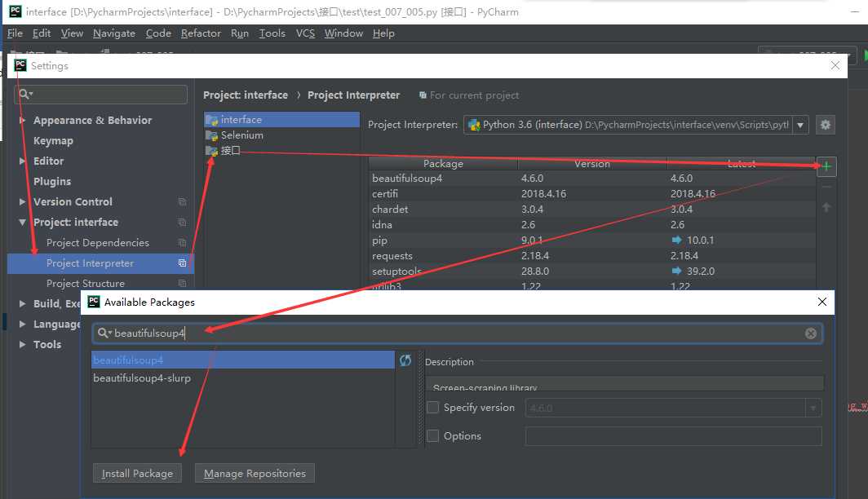Expand the Appearance & Behavior node
Viewport: 868px width, 499px height.
click(22, 120)
